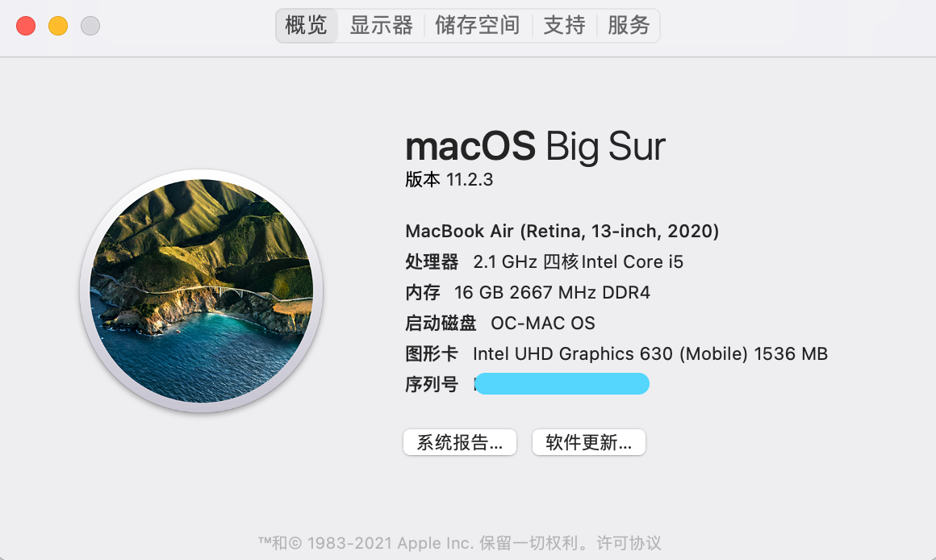Open the 储存空间 tab
Screen dimensions: 936x560
(478, 26)
